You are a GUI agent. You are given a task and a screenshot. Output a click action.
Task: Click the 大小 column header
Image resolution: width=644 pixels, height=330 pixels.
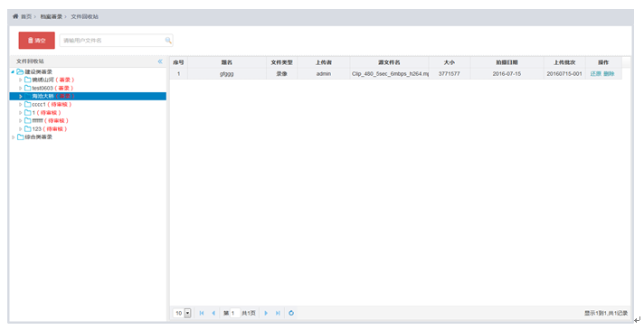(450, 62)
